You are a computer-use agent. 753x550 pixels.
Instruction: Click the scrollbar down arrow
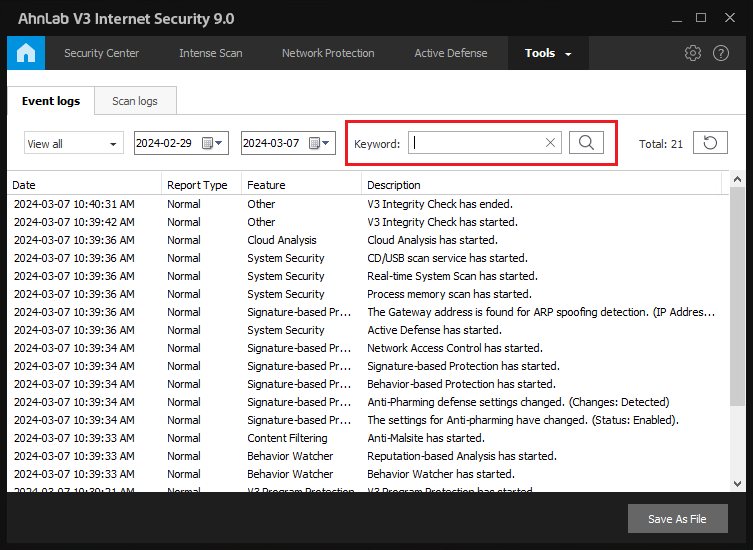tap(737, 484)
